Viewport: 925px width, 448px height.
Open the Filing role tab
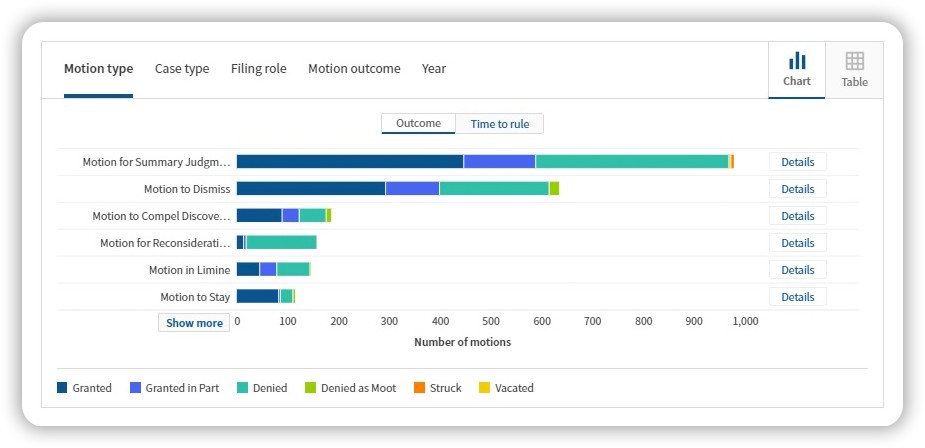click(258, 68)
